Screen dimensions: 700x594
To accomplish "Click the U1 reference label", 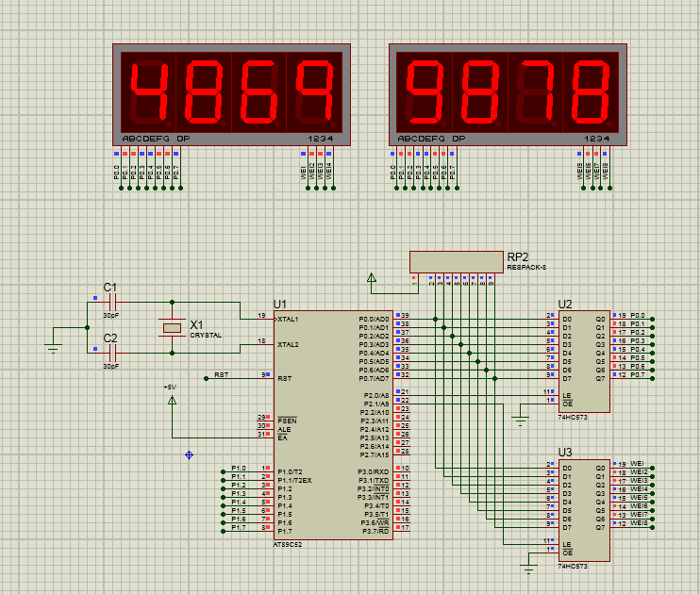I will click(280, 305).
